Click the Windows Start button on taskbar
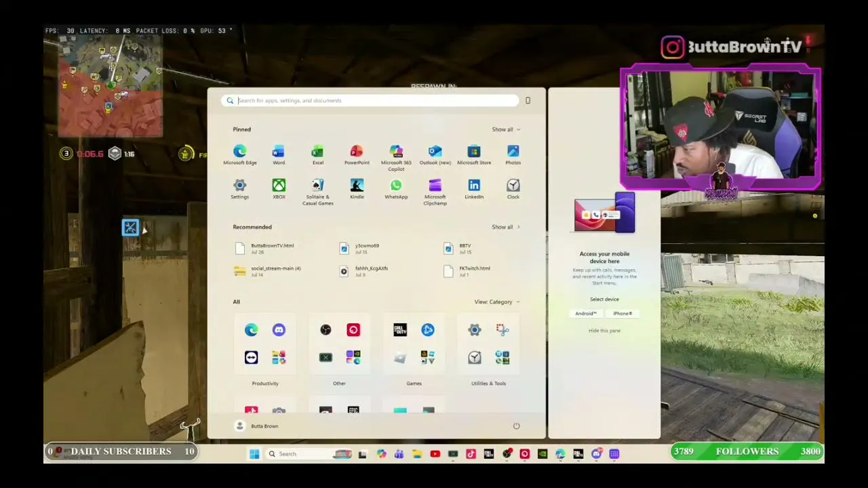Screen dimensions: 868x488 point(254,454)
